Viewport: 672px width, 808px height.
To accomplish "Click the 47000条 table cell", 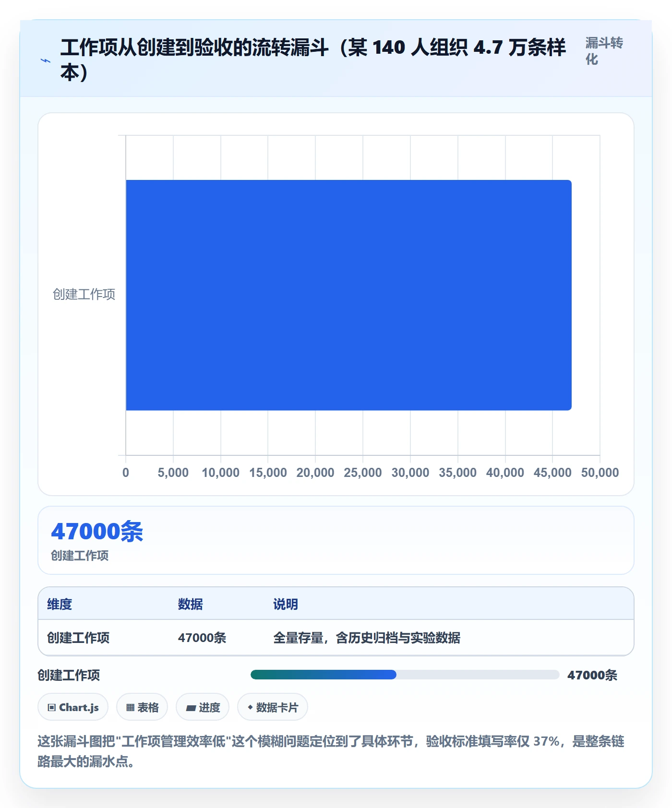I will pos(202,638).
